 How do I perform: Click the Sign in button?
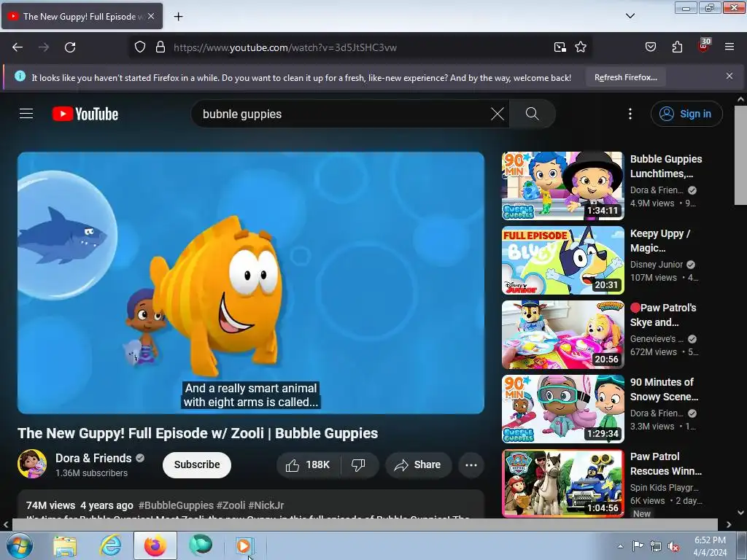point(686,114)
